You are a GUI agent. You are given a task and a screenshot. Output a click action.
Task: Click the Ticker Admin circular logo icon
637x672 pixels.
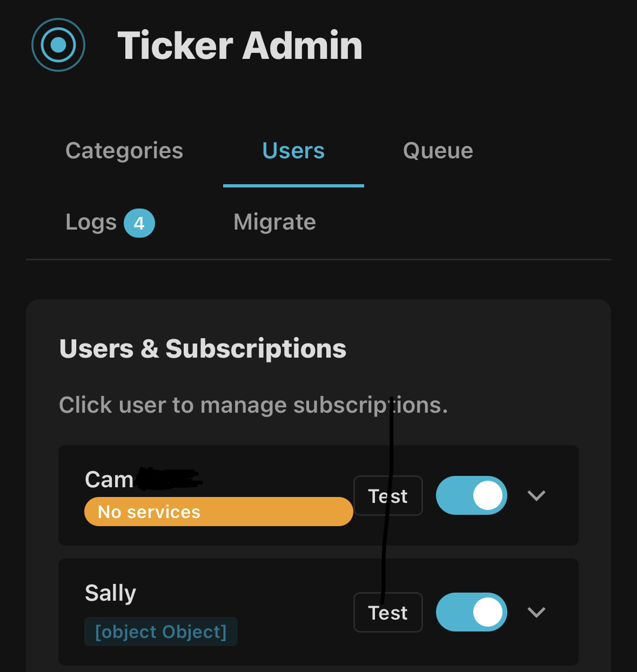58,45
